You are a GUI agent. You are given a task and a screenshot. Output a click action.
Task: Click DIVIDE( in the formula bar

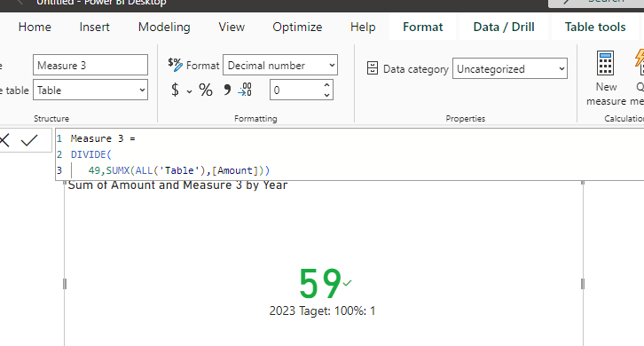[91, 154]
